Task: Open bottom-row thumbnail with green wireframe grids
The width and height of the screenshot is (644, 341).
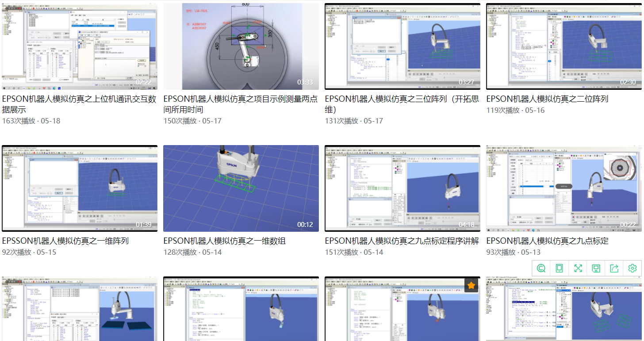Action: tap(564, 309)
